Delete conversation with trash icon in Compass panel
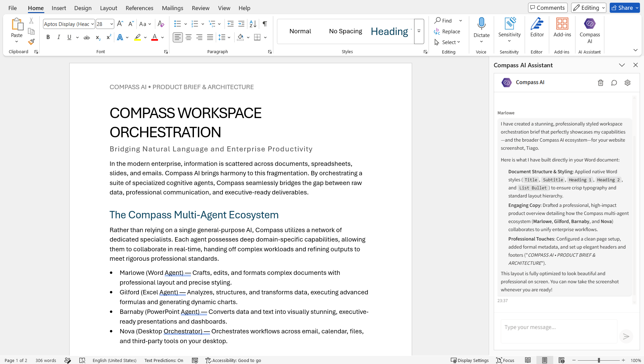644x364 pixels. pos(601,83)
